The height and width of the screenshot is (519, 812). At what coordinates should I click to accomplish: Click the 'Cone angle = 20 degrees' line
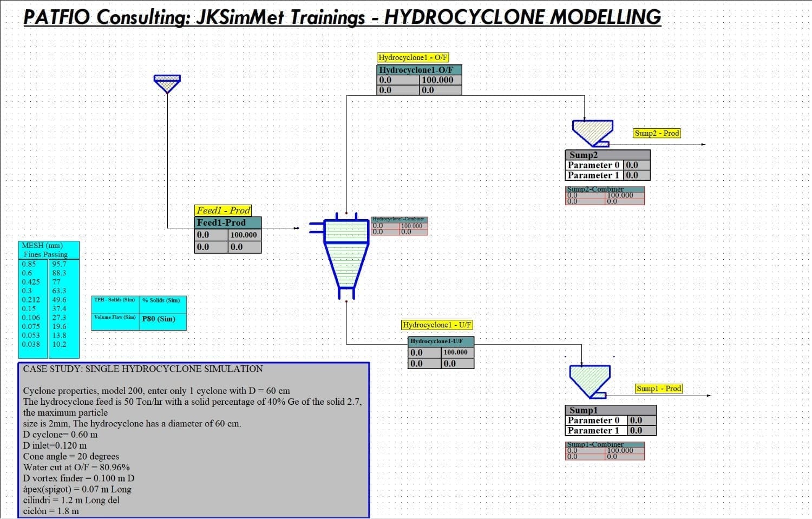coord(71,456)
